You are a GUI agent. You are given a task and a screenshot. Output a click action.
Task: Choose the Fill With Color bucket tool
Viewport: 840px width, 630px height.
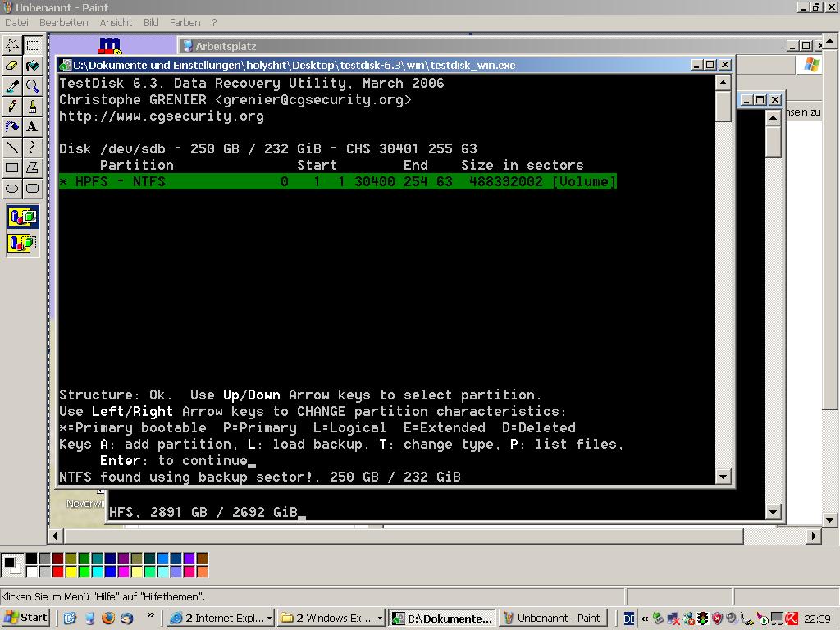(x=33, y=66)
